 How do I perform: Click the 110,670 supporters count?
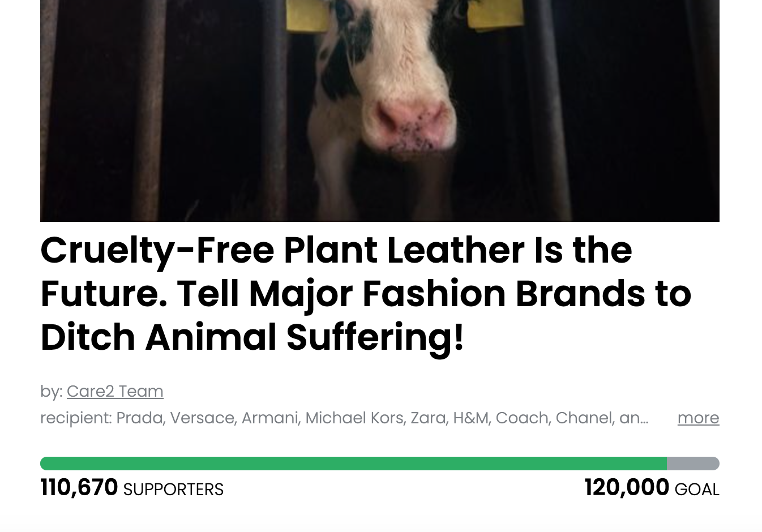click(x=79, y=487)
